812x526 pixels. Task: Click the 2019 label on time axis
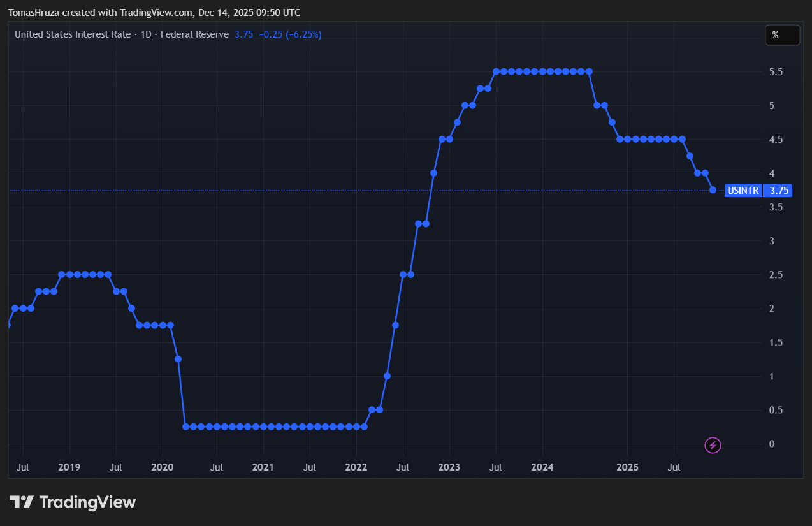click(69, 467)
